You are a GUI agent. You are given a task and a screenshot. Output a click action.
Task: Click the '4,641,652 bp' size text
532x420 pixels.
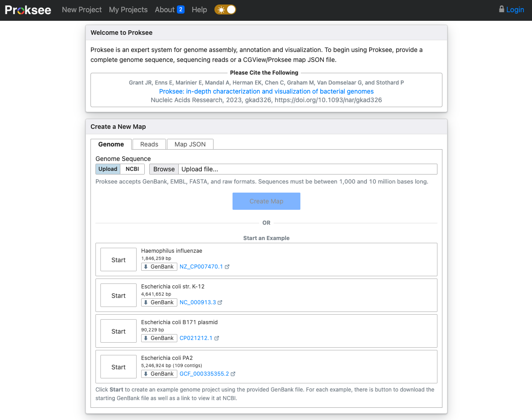156,294
